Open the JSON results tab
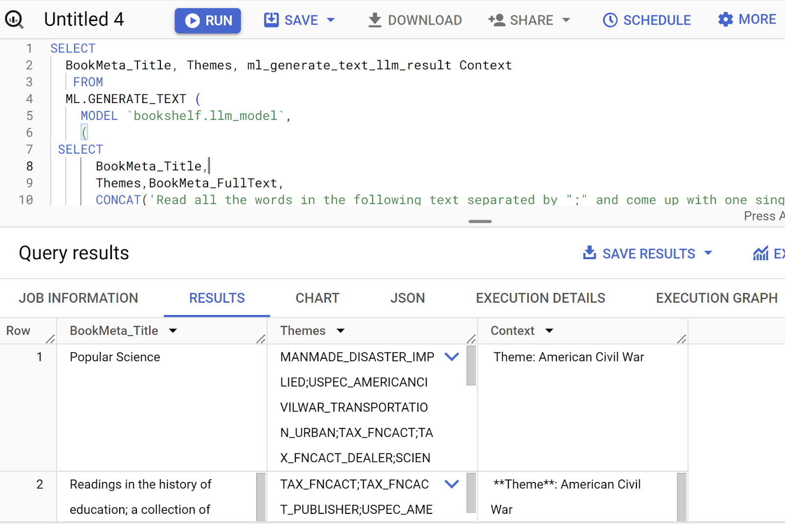Image resolution: width=785 pixels, height=532 pixels. click(407, 298)
